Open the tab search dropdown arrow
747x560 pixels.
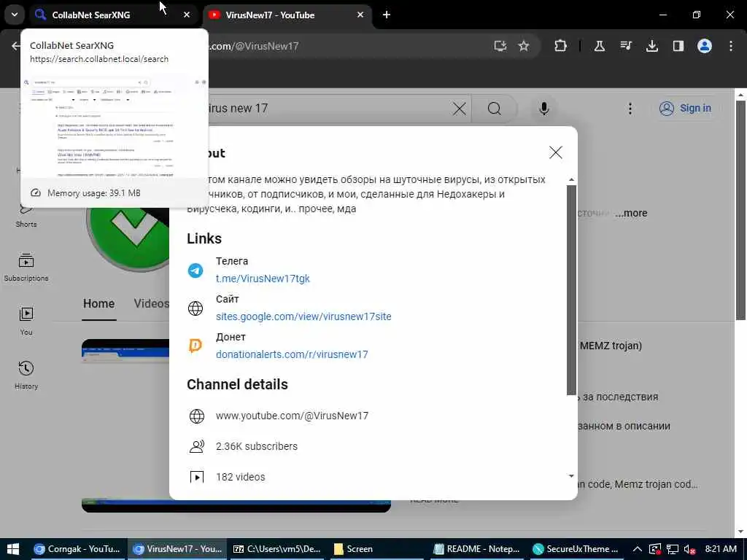(x=15, y=15)
